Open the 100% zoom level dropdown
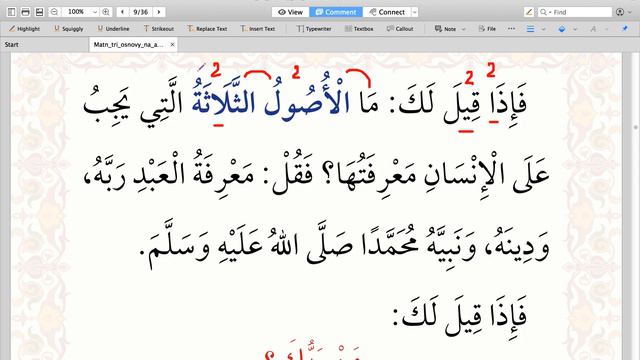The width and height of the screenshot is (640, 360). coord(95,12)
